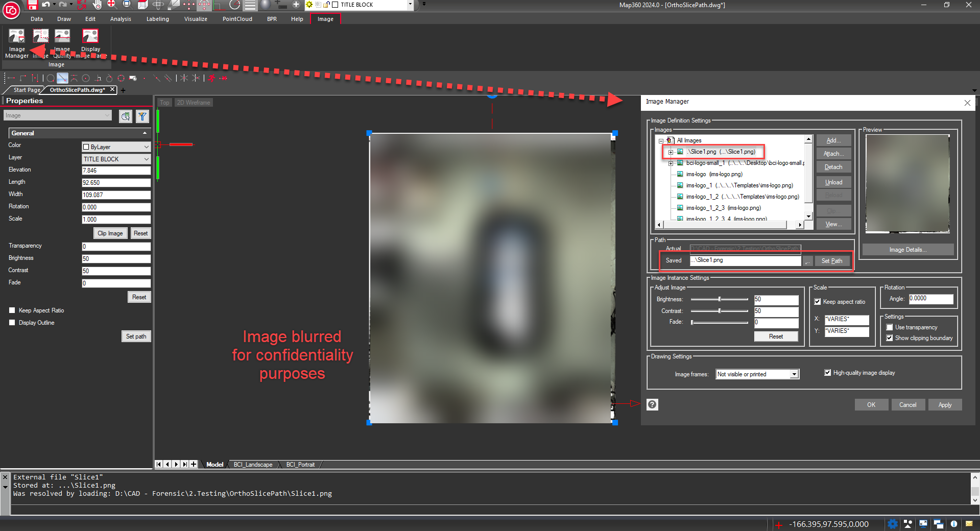Open the Data menu
The height and width of the screenshot is (531, 980).
37,19
